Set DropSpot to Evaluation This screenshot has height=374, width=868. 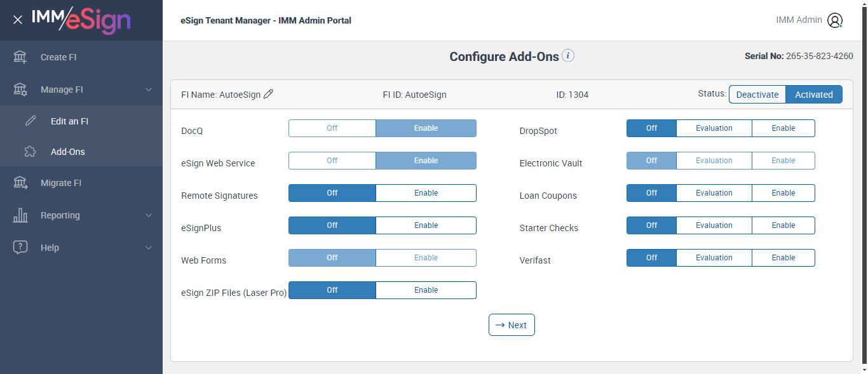(x=714, y=128)
